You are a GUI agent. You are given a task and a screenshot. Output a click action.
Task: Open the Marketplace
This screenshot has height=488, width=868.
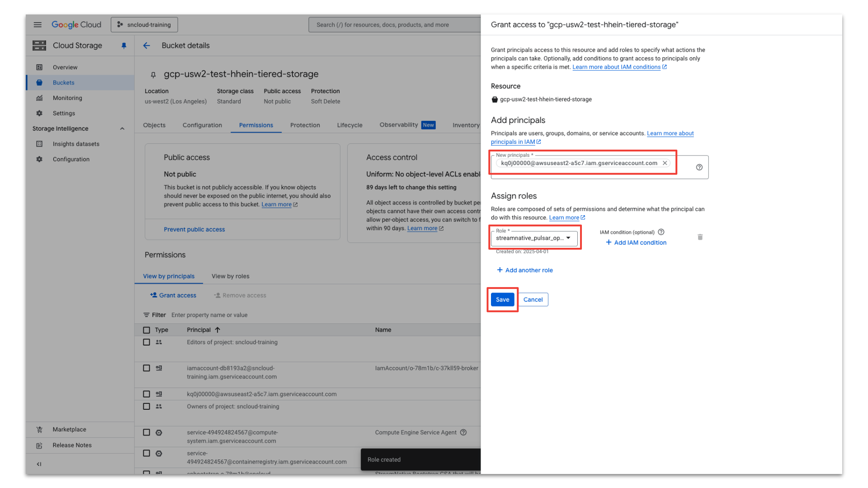[69, 429]
